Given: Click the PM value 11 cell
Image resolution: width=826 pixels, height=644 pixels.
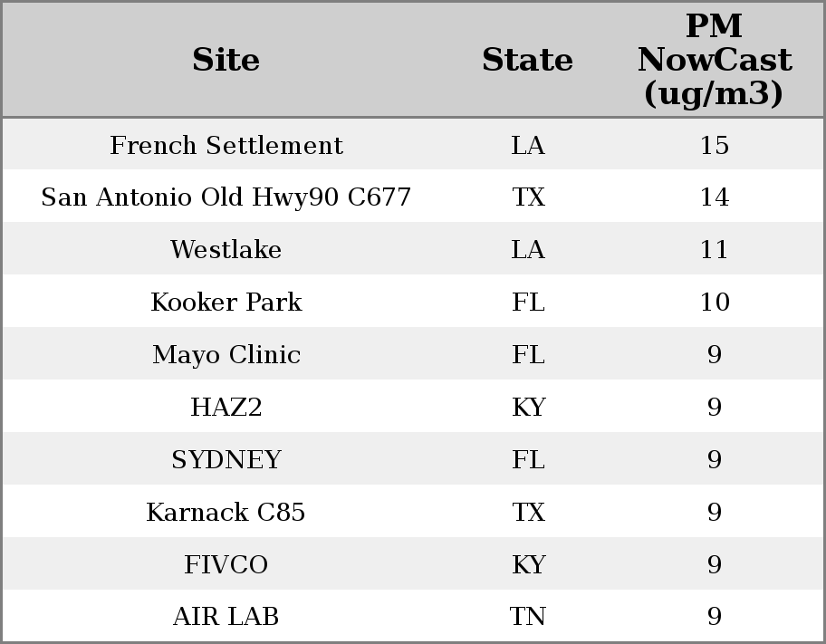Looking at the screenshot, I should pyautogui.click(x=714, y=250).
